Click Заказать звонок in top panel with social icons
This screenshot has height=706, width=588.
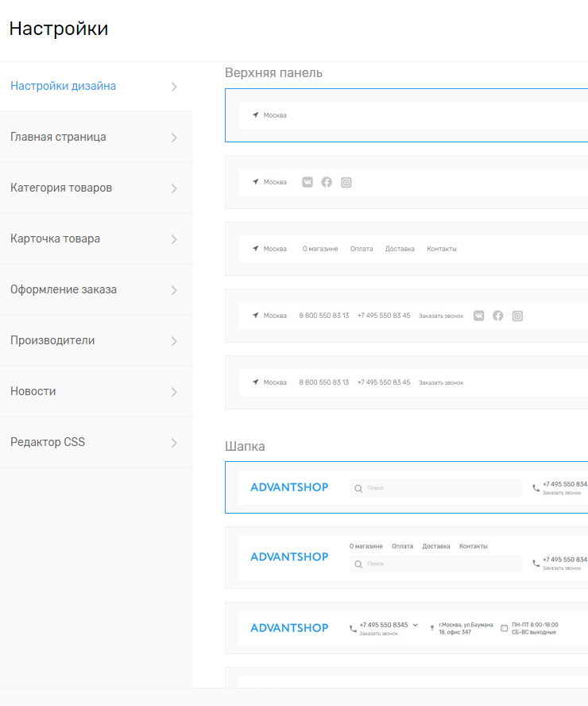tap(441, 316)
